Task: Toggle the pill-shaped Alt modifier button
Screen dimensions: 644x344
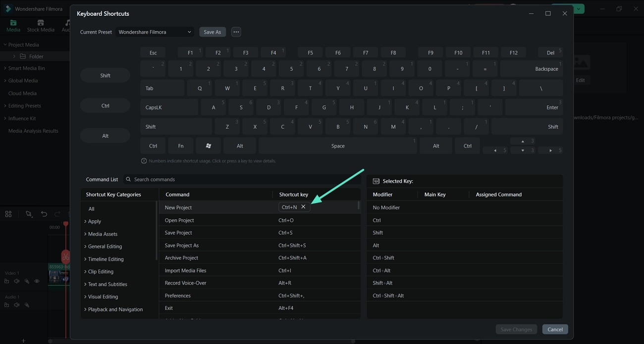Action: click(105, 136)
